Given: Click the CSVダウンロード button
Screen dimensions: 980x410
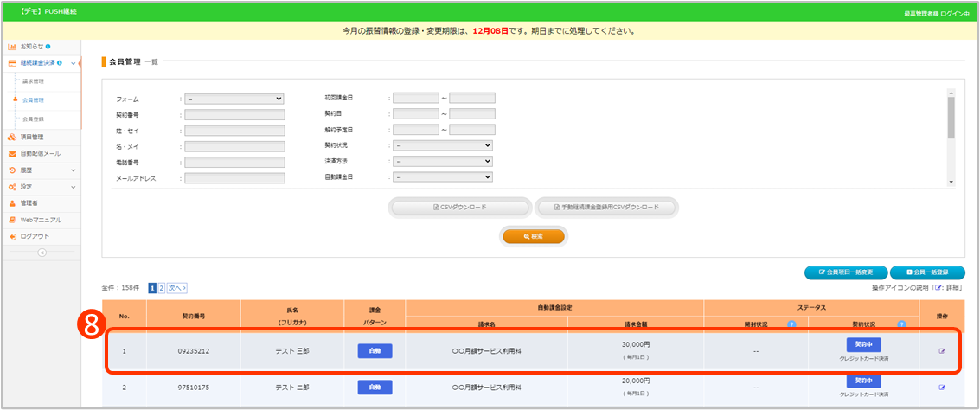Looking at the screenshot, I should [459, 208].
